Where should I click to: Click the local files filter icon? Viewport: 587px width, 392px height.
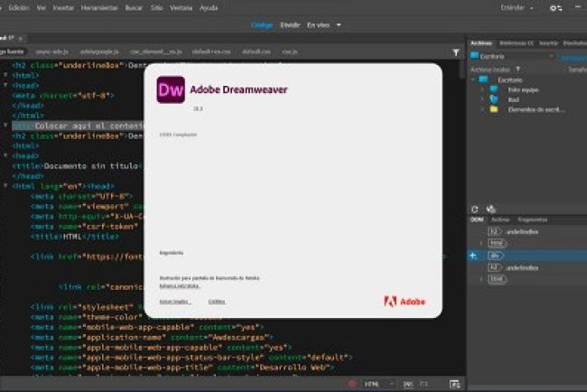518,70
